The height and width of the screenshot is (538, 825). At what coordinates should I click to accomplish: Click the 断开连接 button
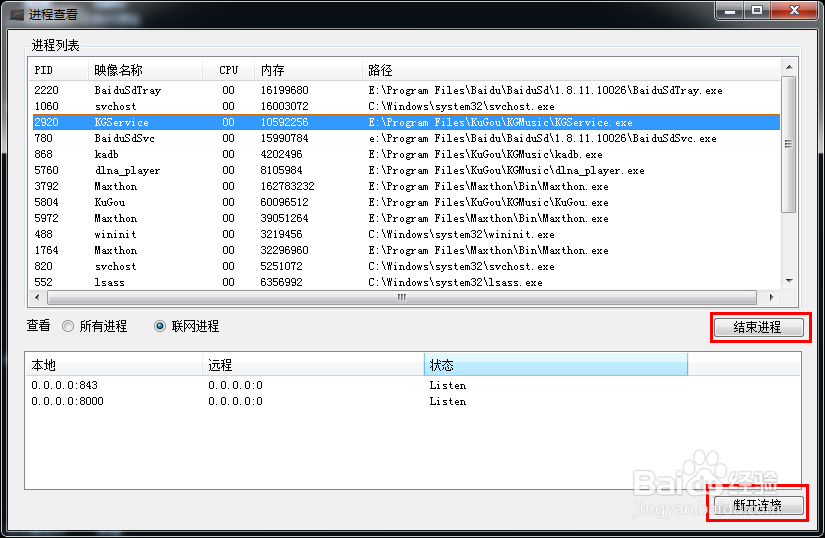tap(758, 505)
